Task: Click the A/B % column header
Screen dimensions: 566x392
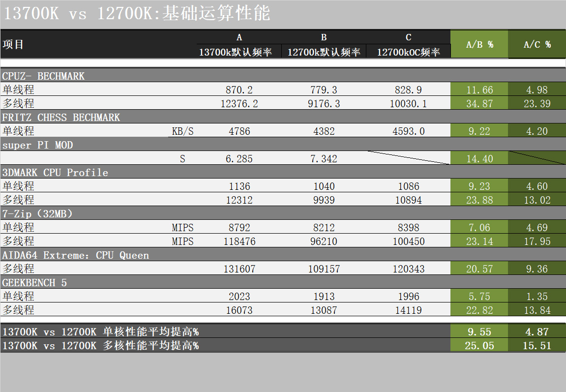Action: 479,44
